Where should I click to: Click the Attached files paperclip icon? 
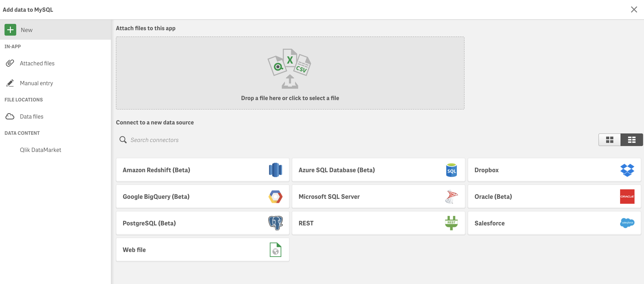coord(10,63)
